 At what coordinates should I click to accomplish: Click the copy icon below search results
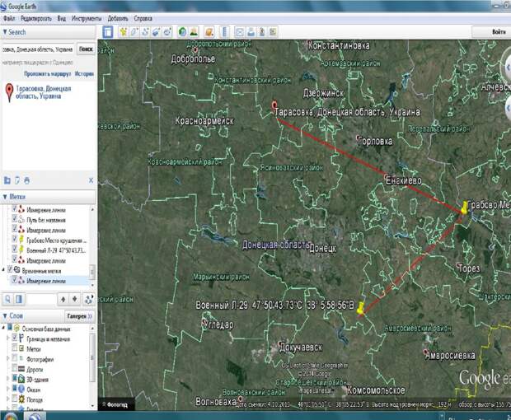click(17, 180)
